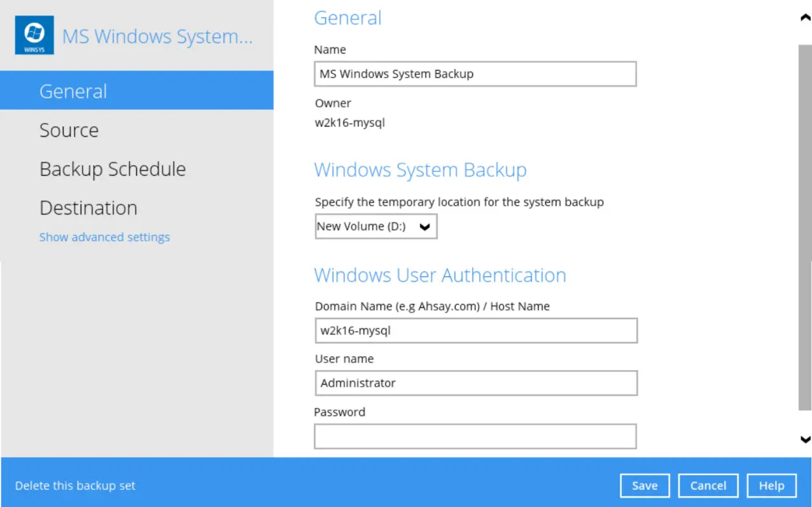Open the Source section
Screen dimensions: 812x507
69,130
